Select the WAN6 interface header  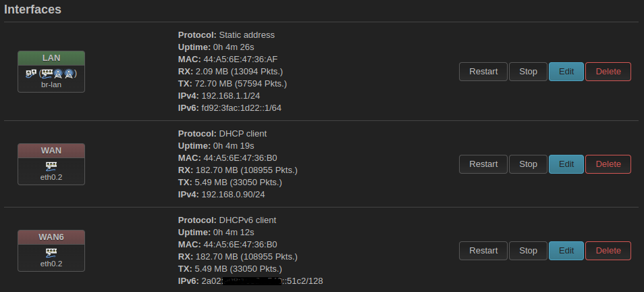click(51, 237)
